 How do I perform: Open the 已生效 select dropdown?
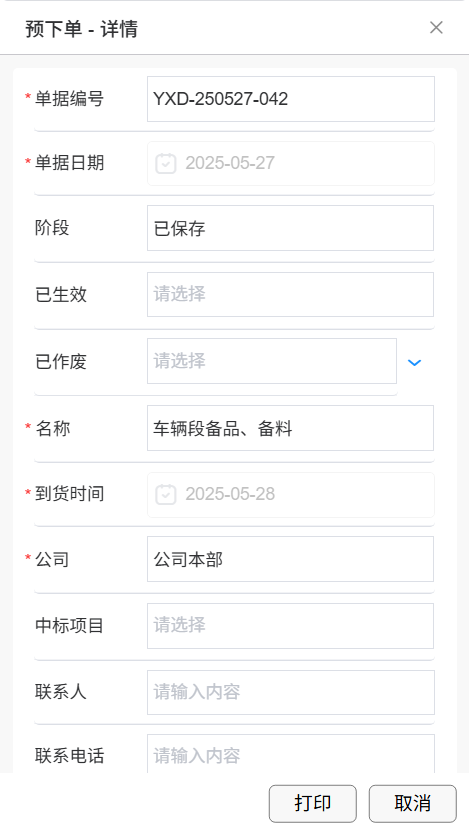coord(290,295)
